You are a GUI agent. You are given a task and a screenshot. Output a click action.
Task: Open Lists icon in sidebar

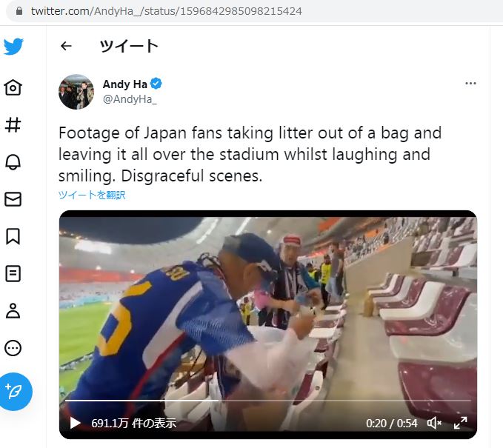pos(13,273)
